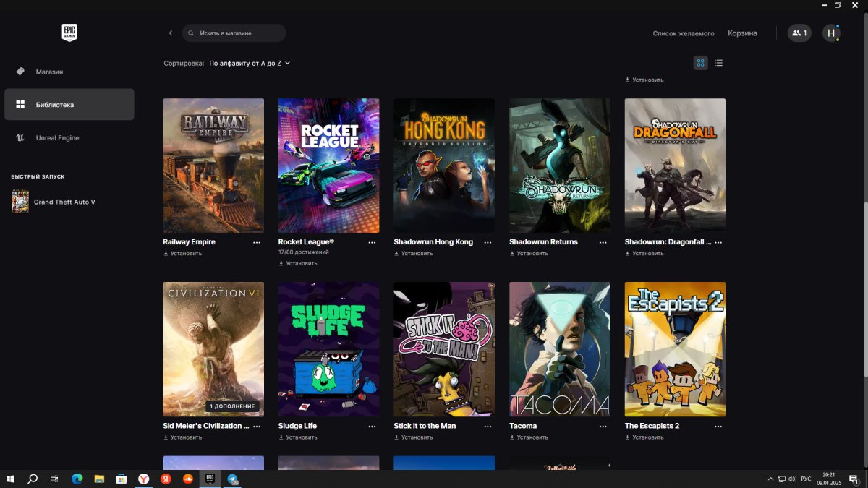Select The Escapists 2 cover art
This screenshot has height=488, width=868.
tap(675, 349)
